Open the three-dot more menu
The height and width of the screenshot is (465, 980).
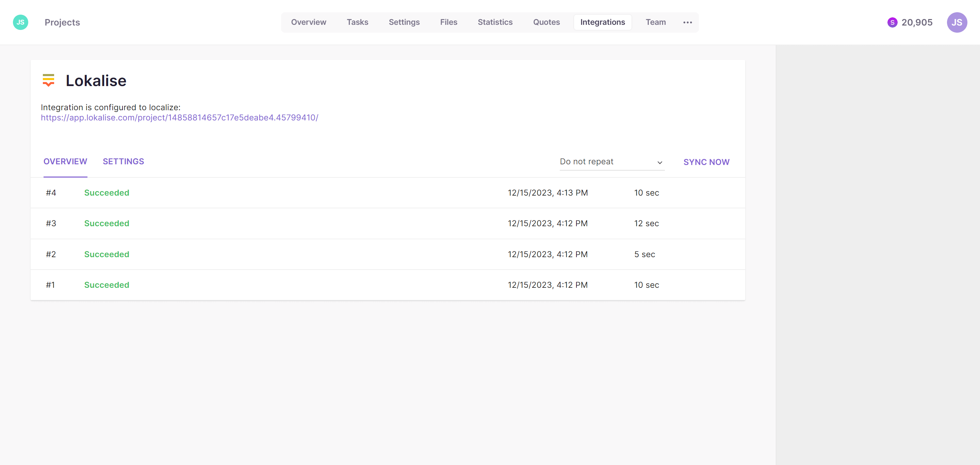tap(687, 22)
